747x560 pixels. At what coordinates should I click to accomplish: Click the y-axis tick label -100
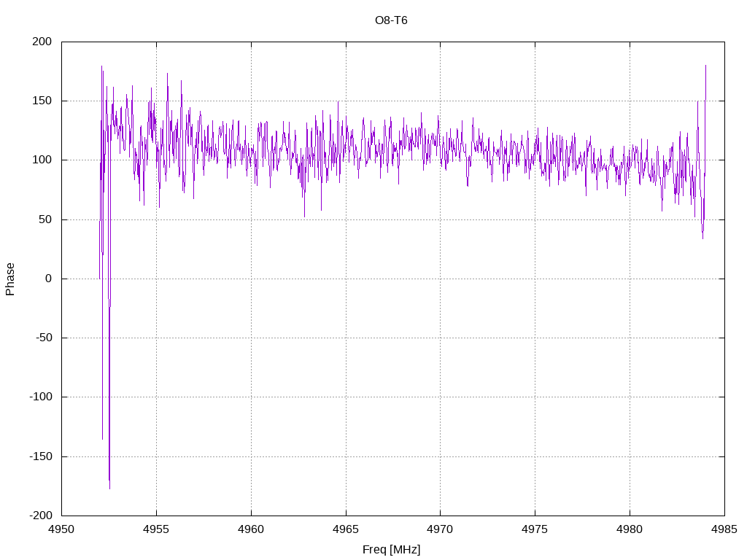[41, 397]
